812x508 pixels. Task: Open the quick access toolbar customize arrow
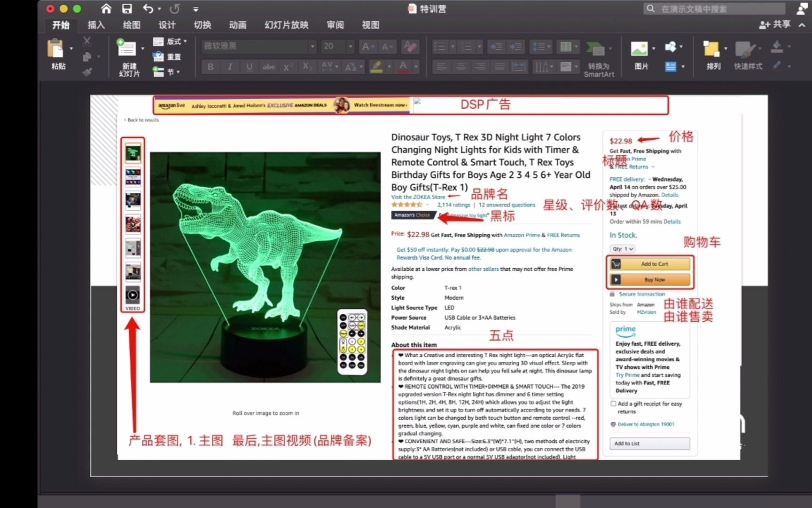[195, 9]
